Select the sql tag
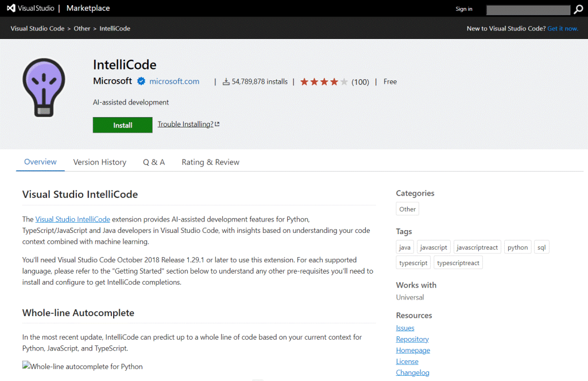 tap(541, 247)
